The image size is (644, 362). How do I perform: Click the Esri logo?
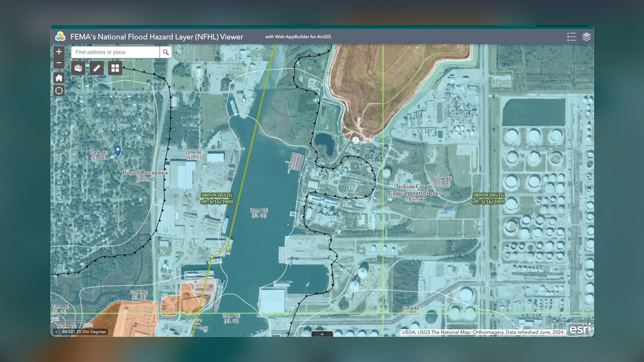(x=580, y=329)
